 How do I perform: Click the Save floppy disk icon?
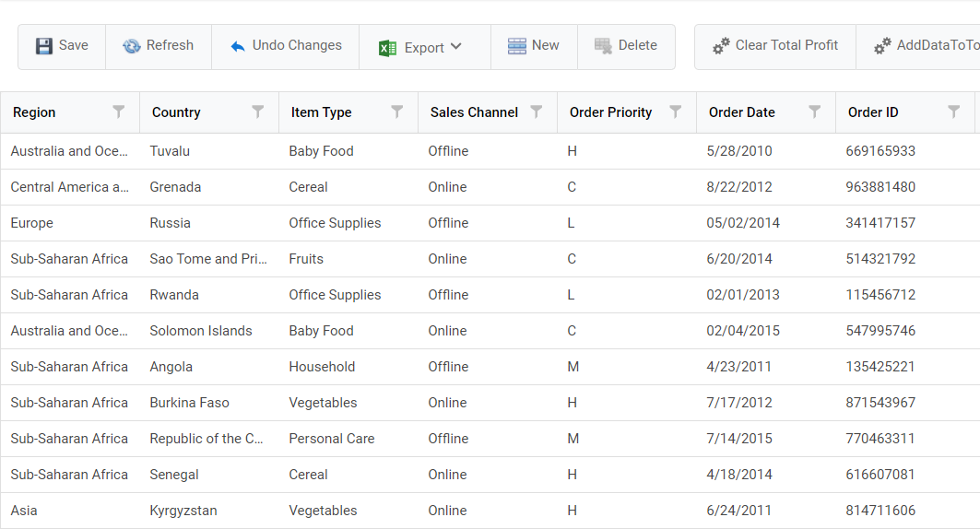(x=43, y=46)
